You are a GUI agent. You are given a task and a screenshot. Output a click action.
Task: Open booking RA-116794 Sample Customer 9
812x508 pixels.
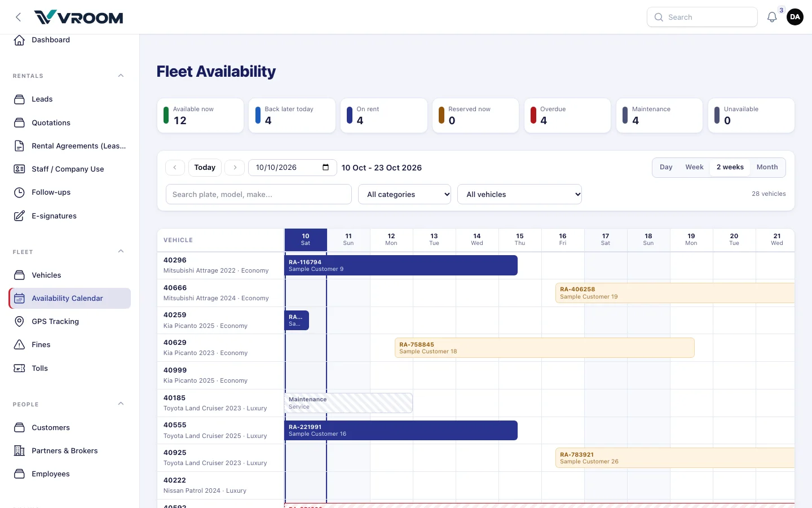(401, 265)
